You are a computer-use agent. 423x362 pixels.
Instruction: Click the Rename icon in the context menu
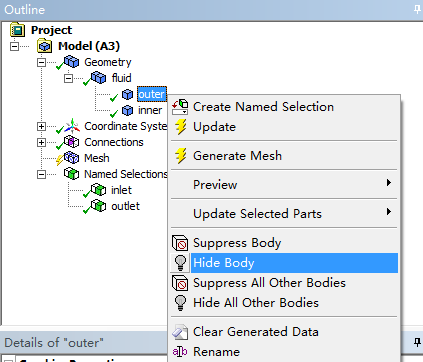(180, 352)
